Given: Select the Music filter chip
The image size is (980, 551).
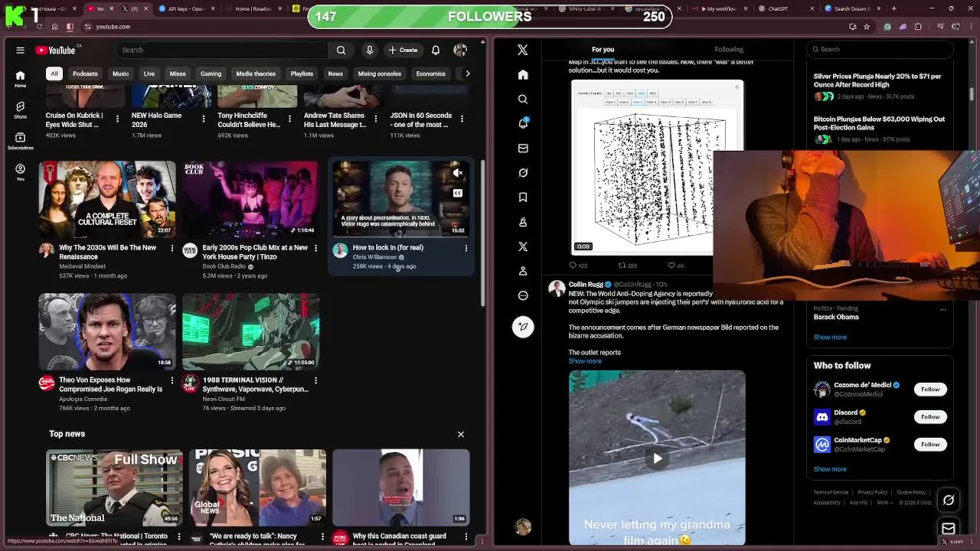Looking at the screenshot, I should [x=121, y=73].
